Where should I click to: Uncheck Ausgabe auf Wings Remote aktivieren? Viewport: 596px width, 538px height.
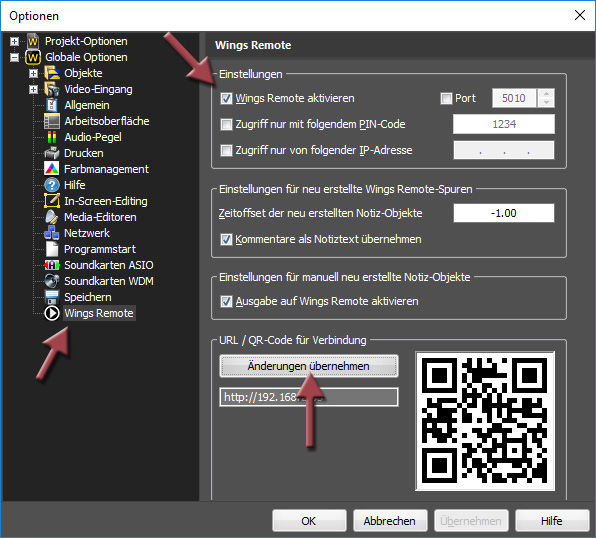(x=226, y=302)
